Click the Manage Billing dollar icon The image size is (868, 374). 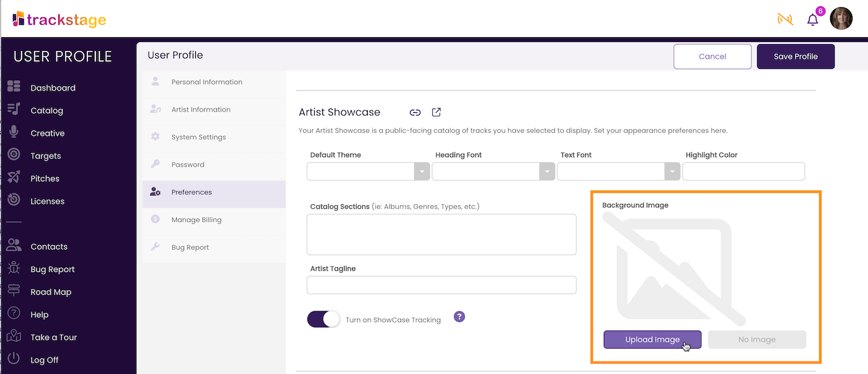coord(156,219)
